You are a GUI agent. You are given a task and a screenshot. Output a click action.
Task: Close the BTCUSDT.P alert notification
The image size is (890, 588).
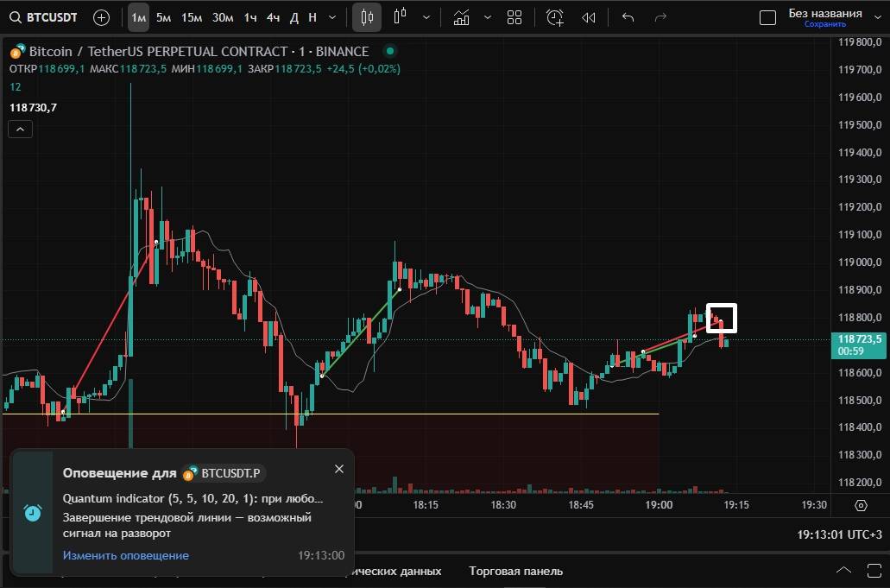tap(339, 469)
